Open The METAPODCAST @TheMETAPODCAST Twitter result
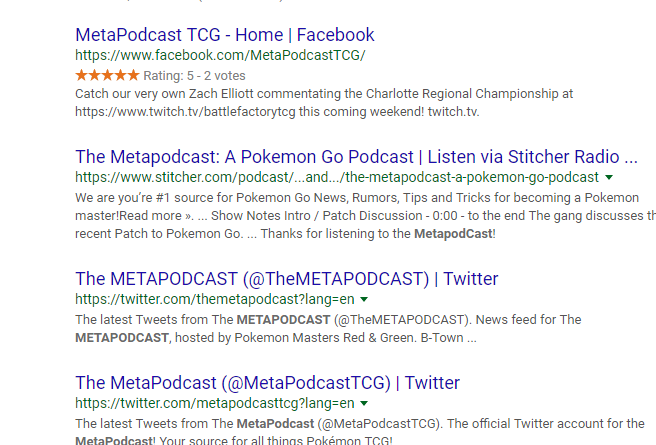 (x=287, y=279)
